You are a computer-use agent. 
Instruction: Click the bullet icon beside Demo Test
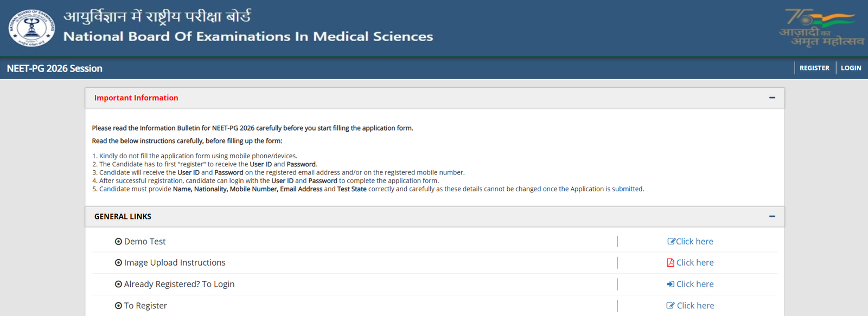118,242
